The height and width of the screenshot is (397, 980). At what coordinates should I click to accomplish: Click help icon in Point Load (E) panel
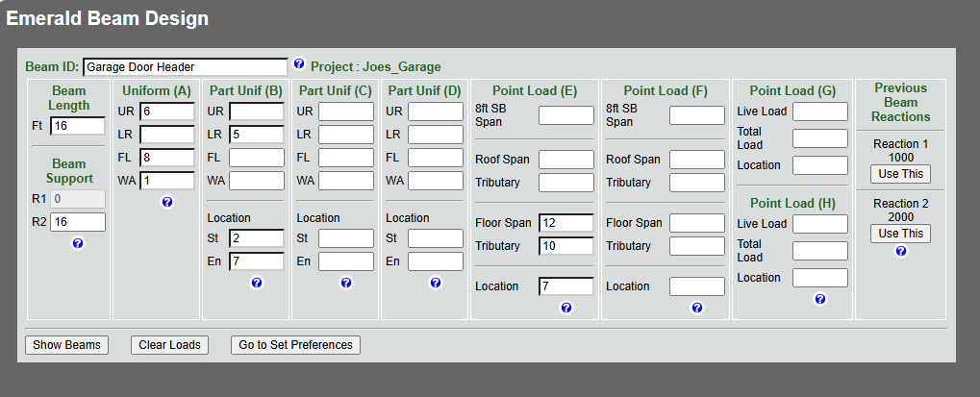565,308
